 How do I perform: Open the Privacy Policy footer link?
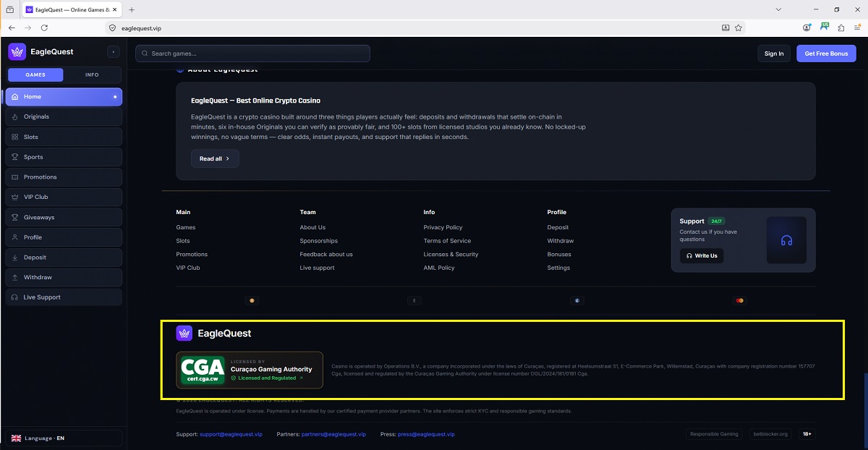coord(443,227)
